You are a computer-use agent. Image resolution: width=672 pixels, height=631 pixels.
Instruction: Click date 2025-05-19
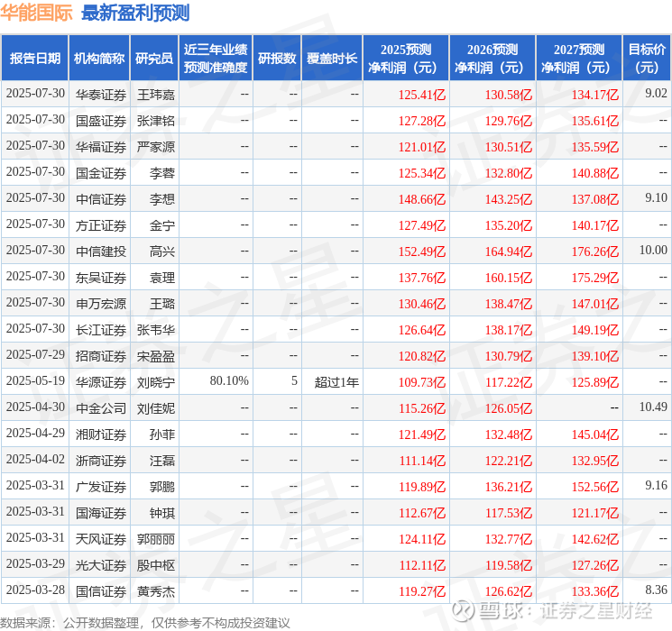(35, 380)
